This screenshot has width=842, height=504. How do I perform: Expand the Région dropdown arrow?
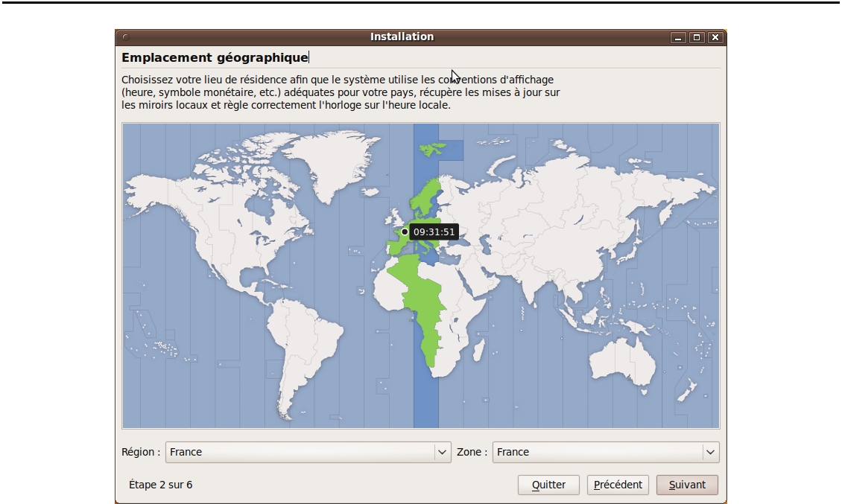tap(443, 452)
